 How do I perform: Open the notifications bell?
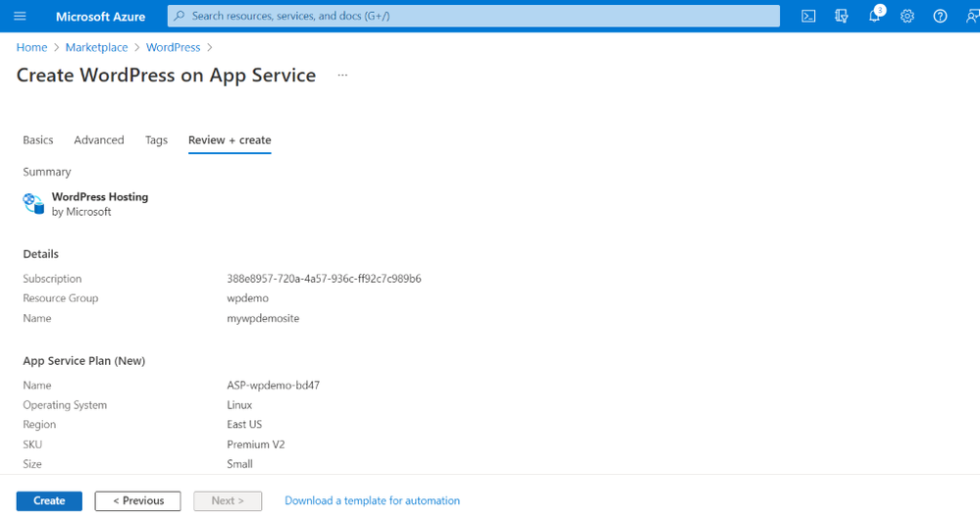coord(874,16)
